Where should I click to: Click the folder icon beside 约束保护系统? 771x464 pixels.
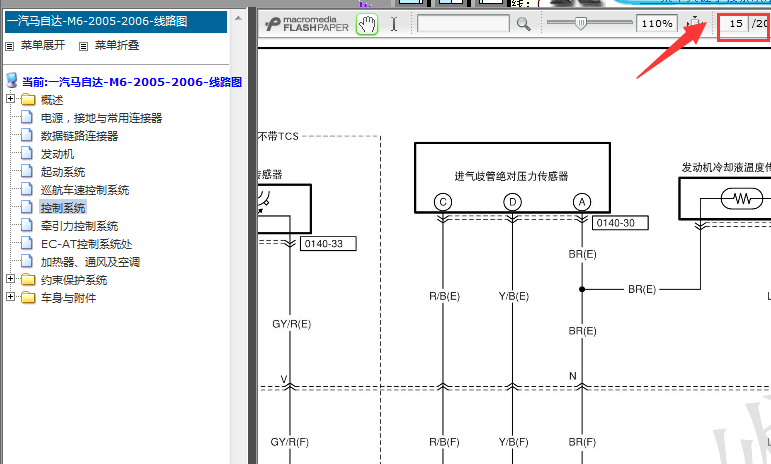(28, 280)
